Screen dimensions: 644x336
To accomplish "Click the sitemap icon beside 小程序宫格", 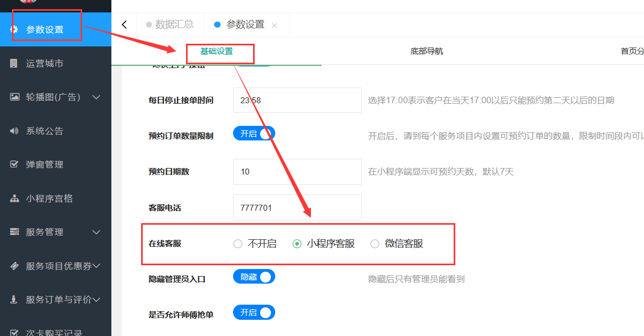I will coord(15,199).
